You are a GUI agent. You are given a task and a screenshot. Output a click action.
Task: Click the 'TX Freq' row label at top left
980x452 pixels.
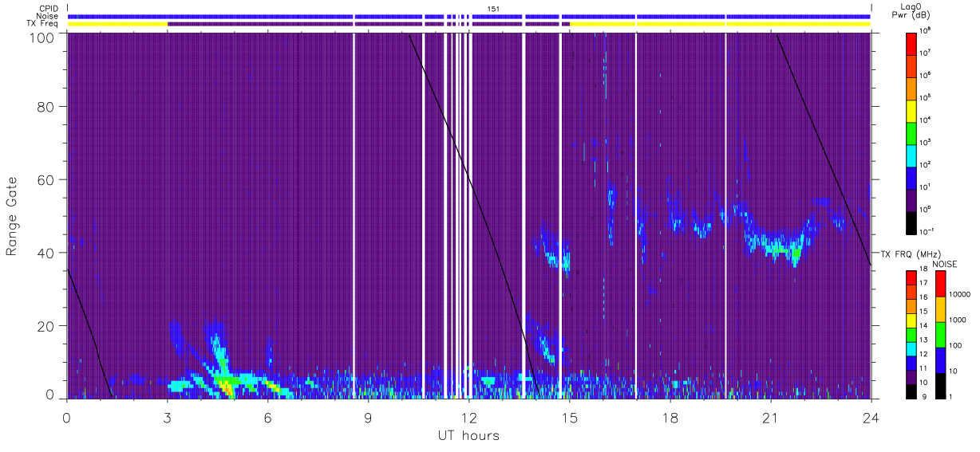[43, 23]
